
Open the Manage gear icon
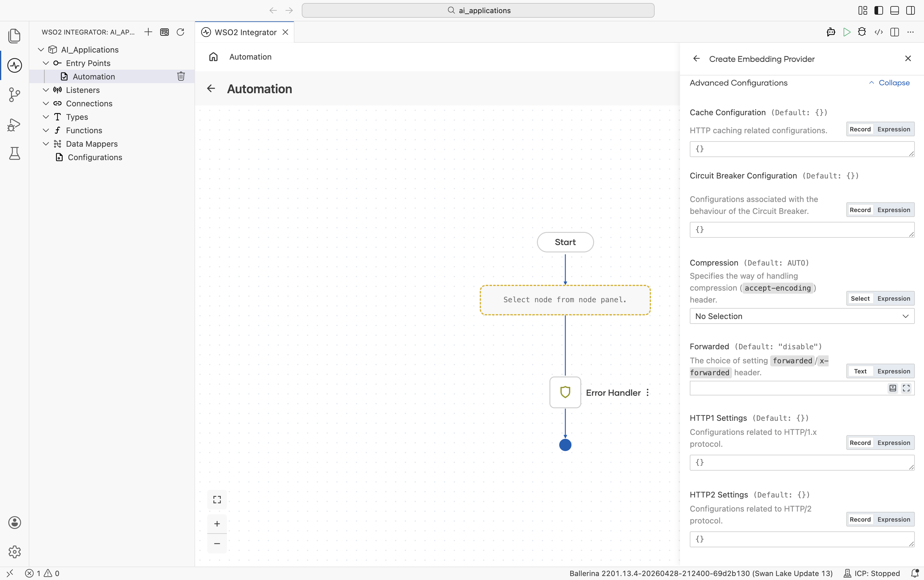[x=15, y=552]
